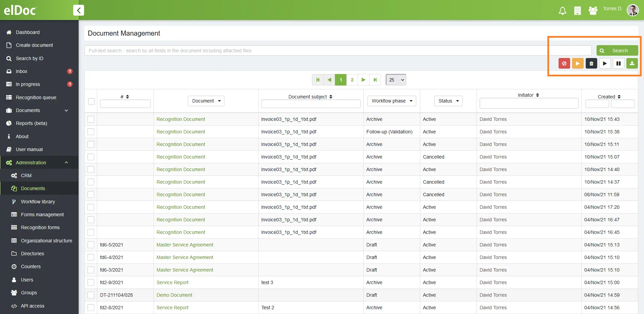
Task: Collapse sidebar with the back arrow
Action: 79,10
